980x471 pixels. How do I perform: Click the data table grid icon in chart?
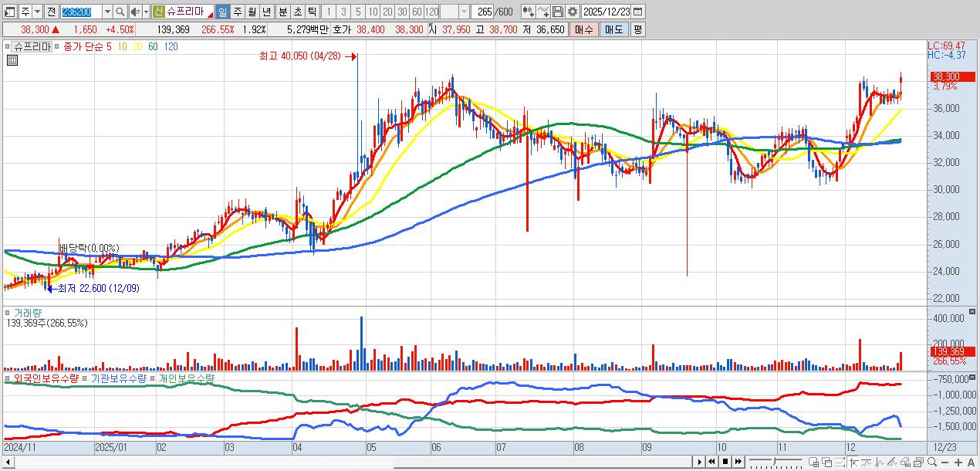(12, 61)
